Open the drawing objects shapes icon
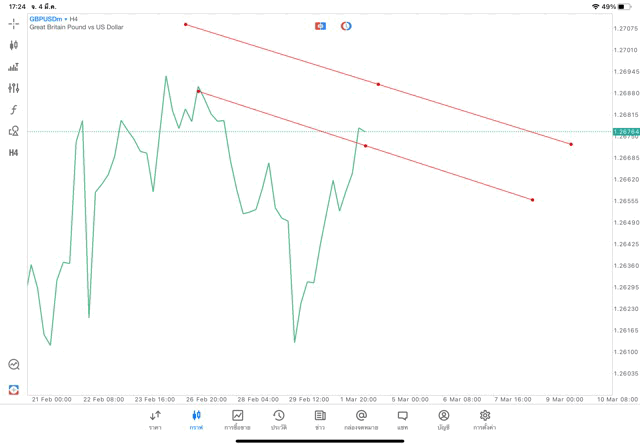Image resolution: width=640 pixels, height=447 pixels. point(14,131)
